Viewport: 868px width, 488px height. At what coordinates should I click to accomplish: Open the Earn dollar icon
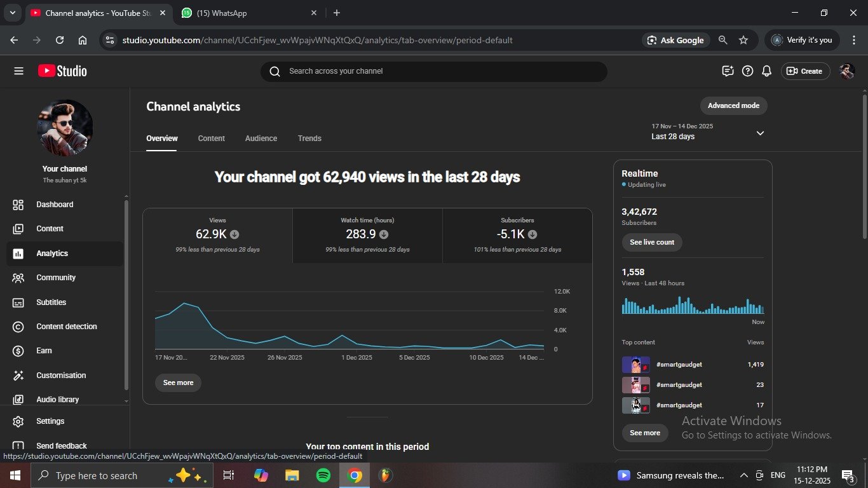click(18, 351)
